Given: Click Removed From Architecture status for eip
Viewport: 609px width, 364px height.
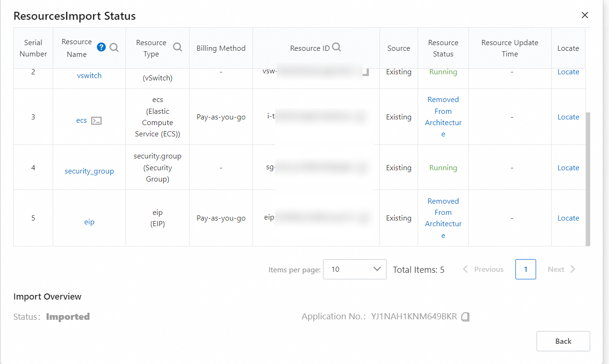Looking at the screenshot, I should click(x=443, y=218).
